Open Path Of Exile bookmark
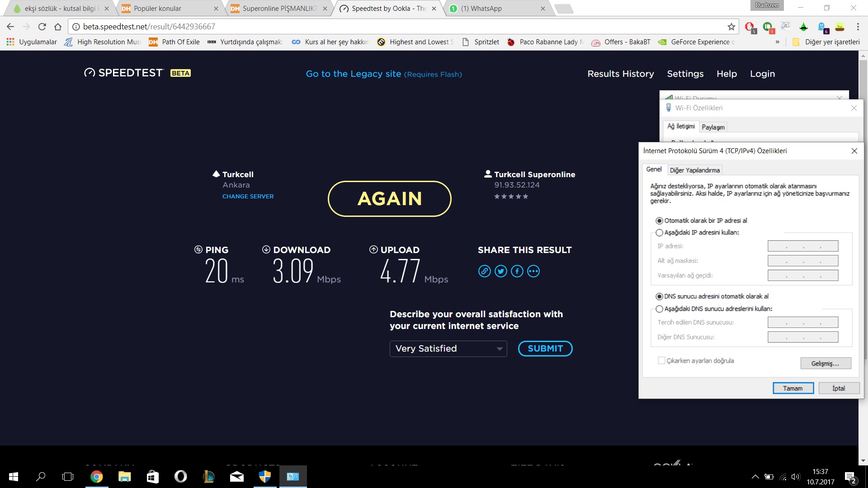868x488 pixels. coord(174,42)
